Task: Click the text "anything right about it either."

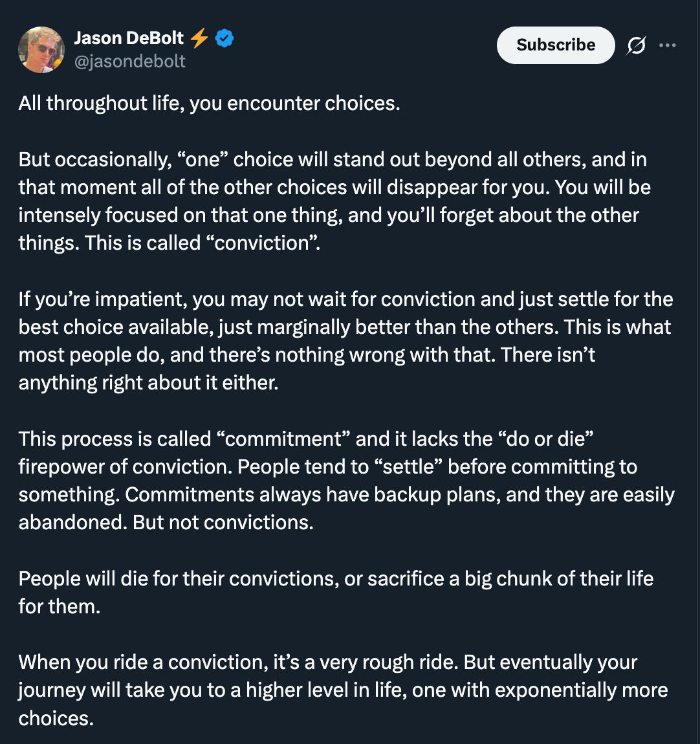Action: 148,383
